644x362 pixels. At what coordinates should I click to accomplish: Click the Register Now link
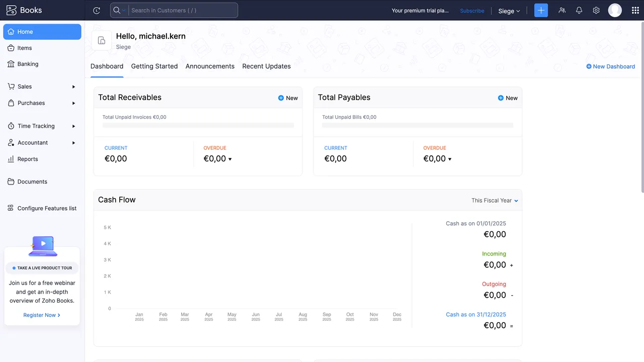click(x=42, y=315)
